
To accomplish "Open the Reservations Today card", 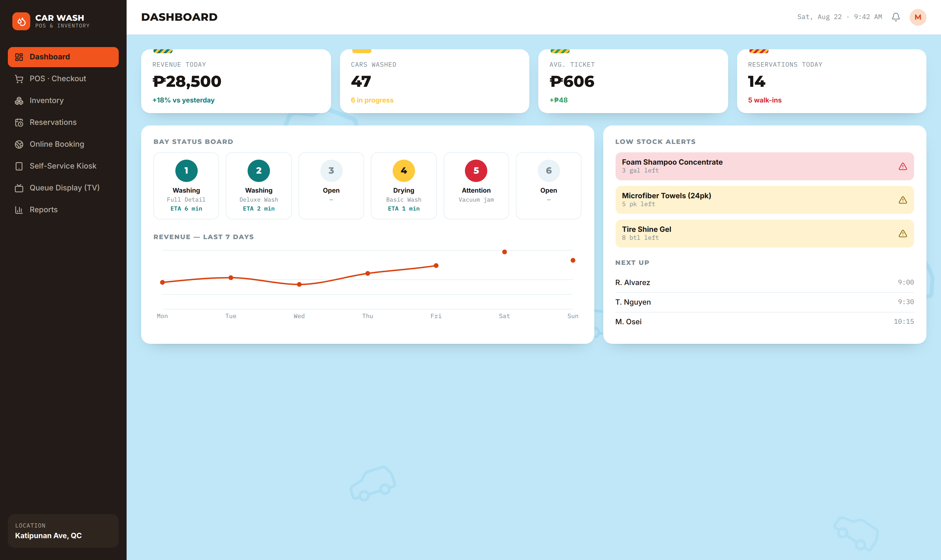I will [x=831, y=81].
